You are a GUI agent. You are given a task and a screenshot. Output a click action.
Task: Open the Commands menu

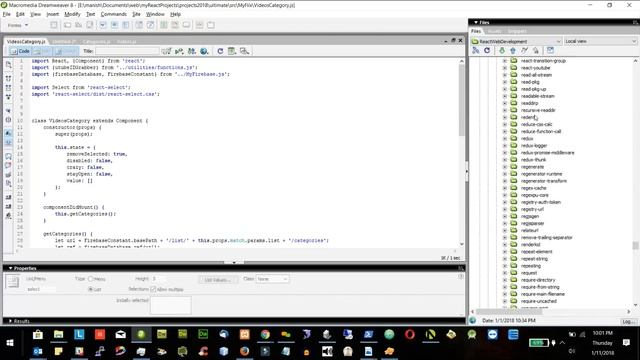coord(113,14)
